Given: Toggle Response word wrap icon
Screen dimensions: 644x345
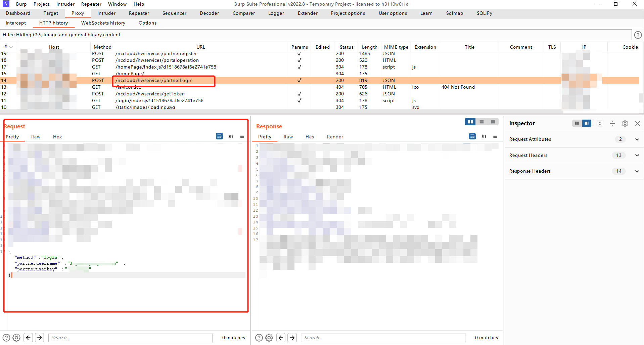Looking at the screenshot, I should 472,136.
